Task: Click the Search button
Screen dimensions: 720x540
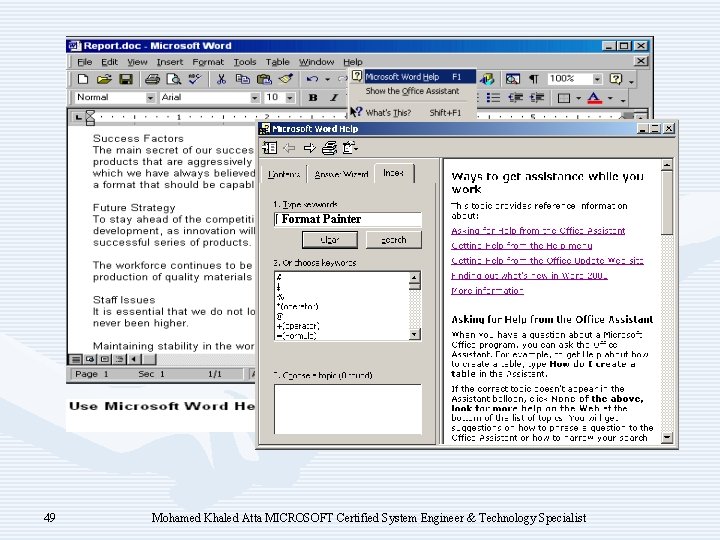Action: click(x=394, y=240)
